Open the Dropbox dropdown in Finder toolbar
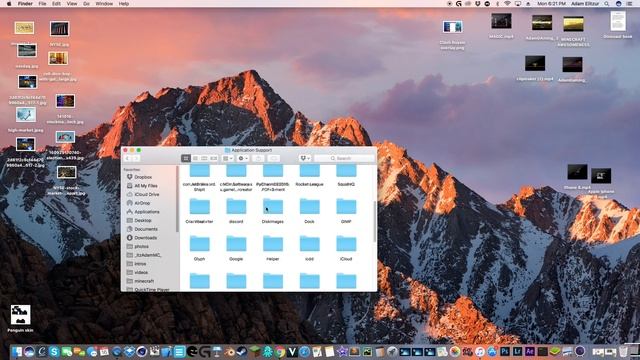Viewport: 640px width, 360px height. 305,158
